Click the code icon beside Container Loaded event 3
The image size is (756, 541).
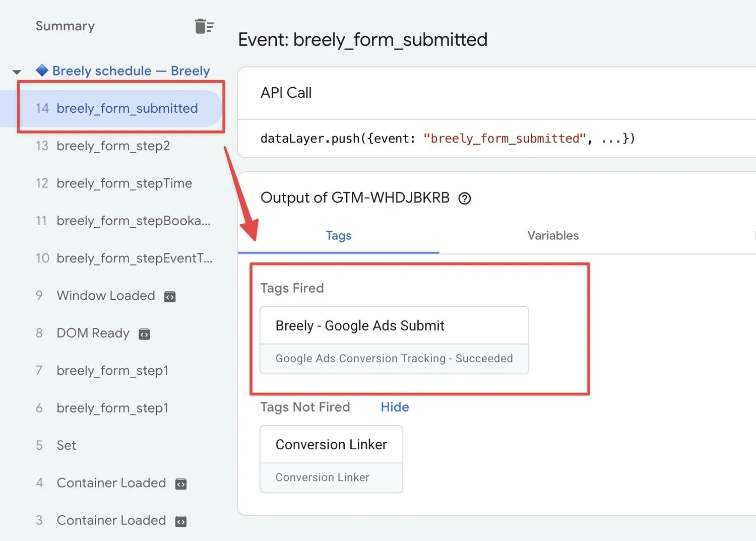181,521
